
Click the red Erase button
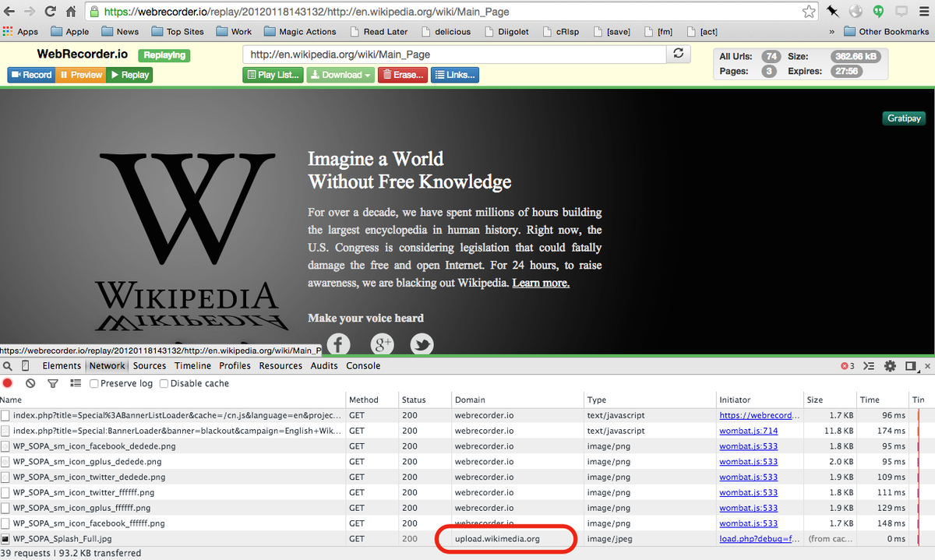point(402,75)
